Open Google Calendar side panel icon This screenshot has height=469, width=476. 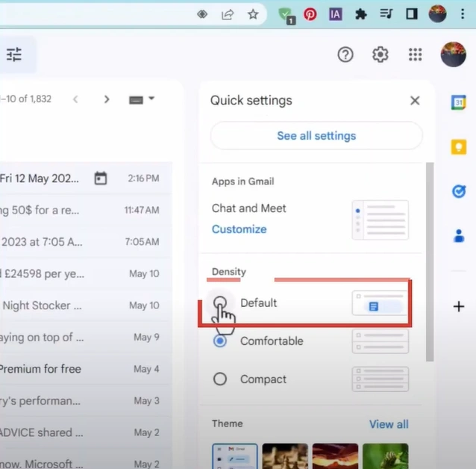458,102
